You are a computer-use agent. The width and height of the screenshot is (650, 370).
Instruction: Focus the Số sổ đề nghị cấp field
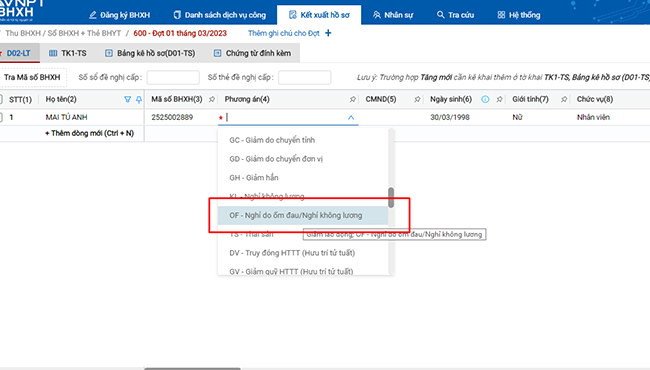pyautogui.click(x=173, y=77)
